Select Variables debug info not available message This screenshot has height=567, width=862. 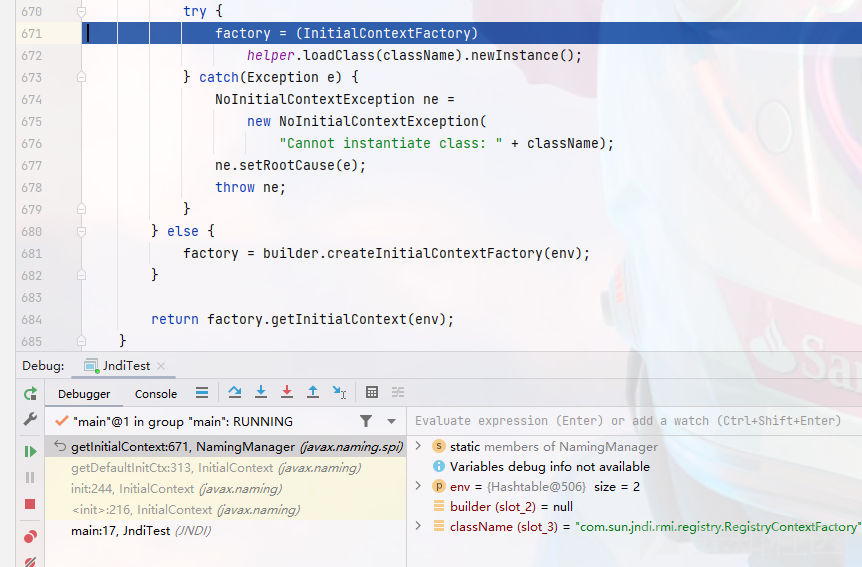[550, 466]
